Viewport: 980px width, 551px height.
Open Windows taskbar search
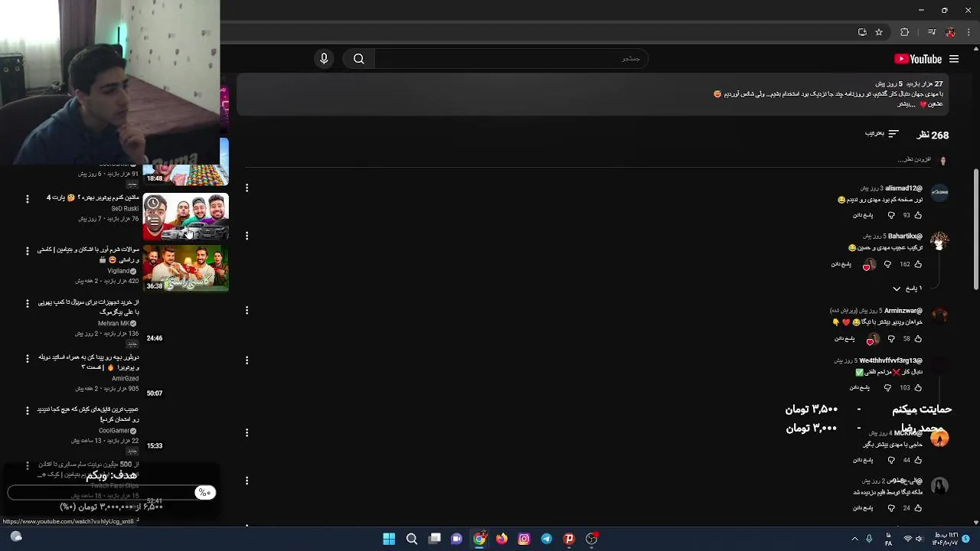pos(412,539)
